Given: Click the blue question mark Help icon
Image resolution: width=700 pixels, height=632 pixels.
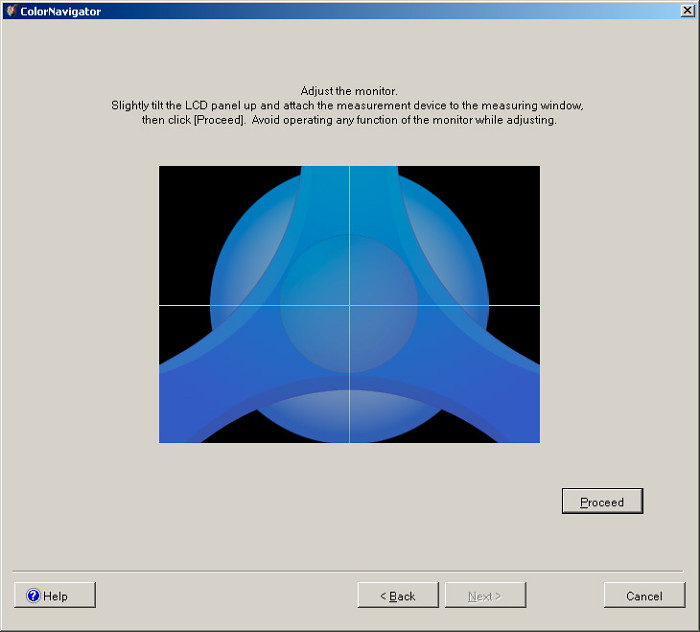Looking at the screenshot, I should (x=33, y=596).
